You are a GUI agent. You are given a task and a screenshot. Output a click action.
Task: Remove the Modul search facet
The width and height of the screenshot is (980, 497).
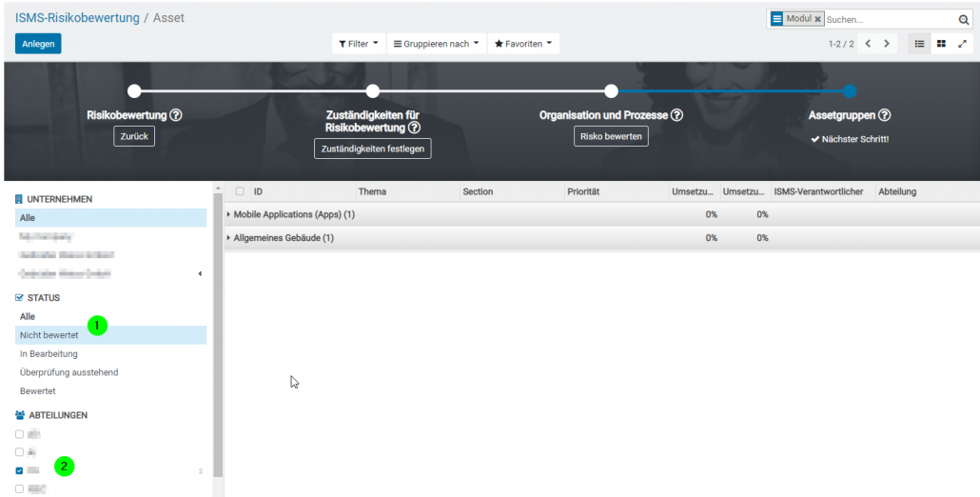coord(817,19)
